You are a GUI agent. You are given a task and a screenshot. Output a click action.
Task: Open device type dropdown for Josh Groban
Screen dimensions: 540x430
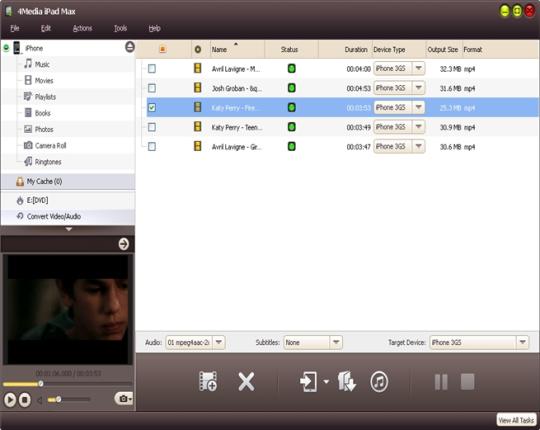(418, 88)
